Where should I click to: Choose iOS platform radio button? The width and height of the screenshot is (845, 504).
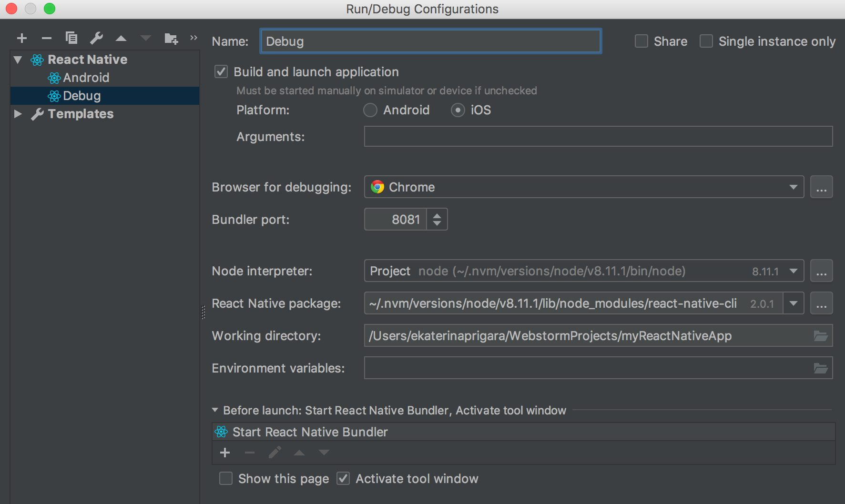pos(458,110)
